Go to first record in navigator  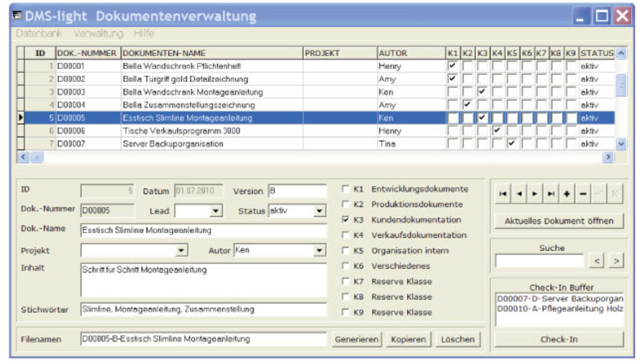pos(502,194)
